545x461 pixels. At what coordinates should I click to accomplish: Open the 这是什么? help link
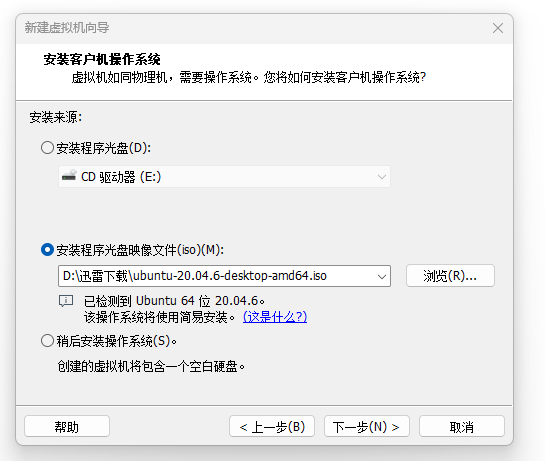coord(275,317)
